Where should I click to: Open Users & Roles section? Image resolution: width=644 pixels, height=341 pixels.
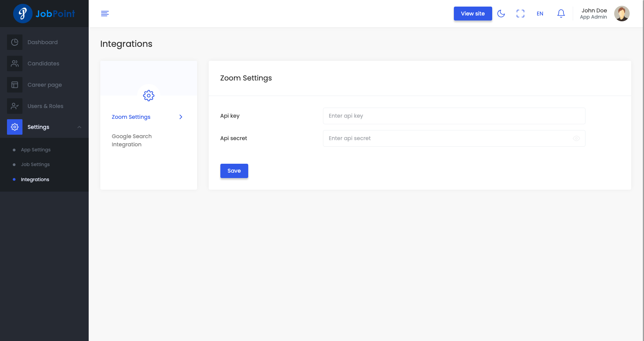pos(45,106)
